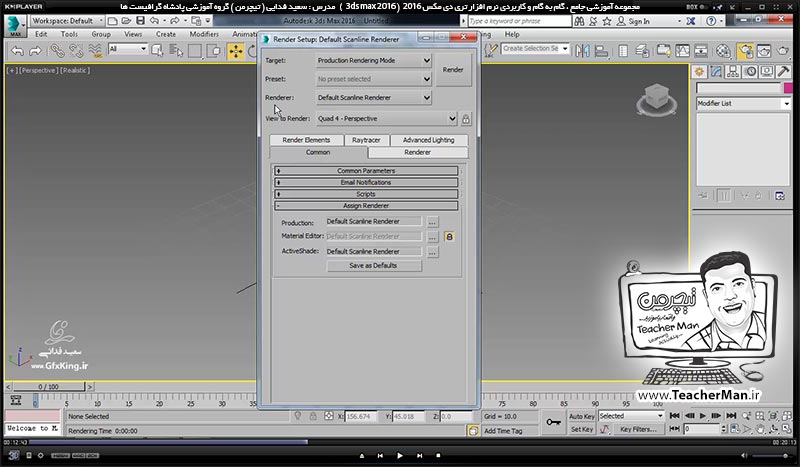Open the Rendered Frame Window icon
This screenshot has height=467, width=800.
[x=764, y=51]
